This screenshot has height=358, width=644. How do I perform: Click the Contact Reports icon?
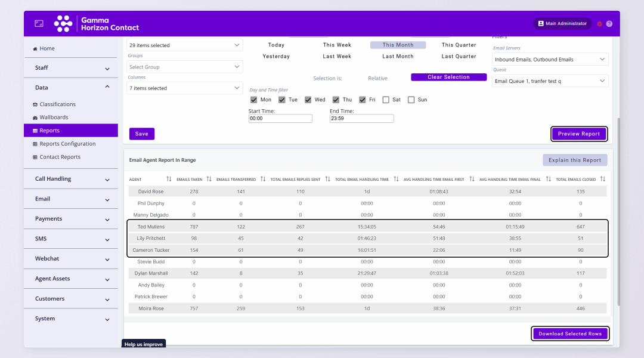click(35, 156)
